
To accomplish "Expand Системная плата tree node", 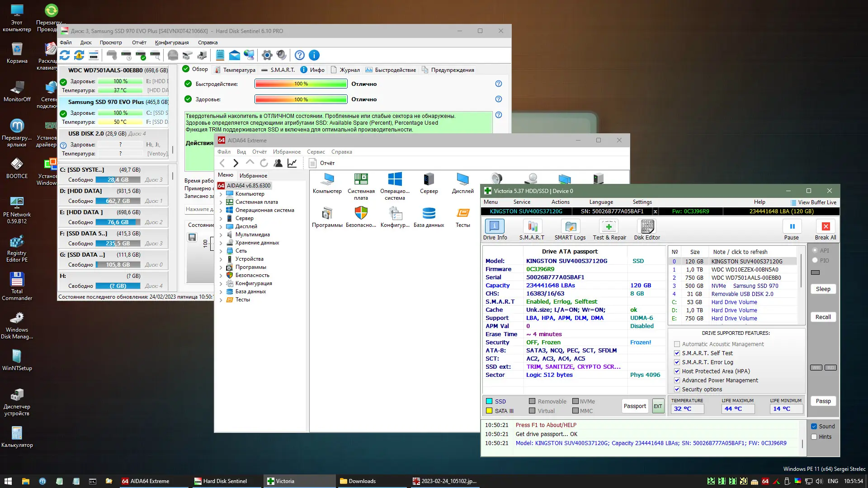I will [221, 202].
